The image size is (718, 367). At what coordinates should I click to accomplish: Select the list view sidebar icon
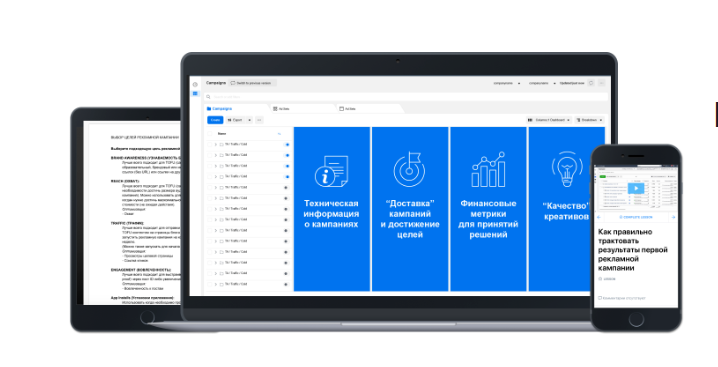[x=195, y=93]
